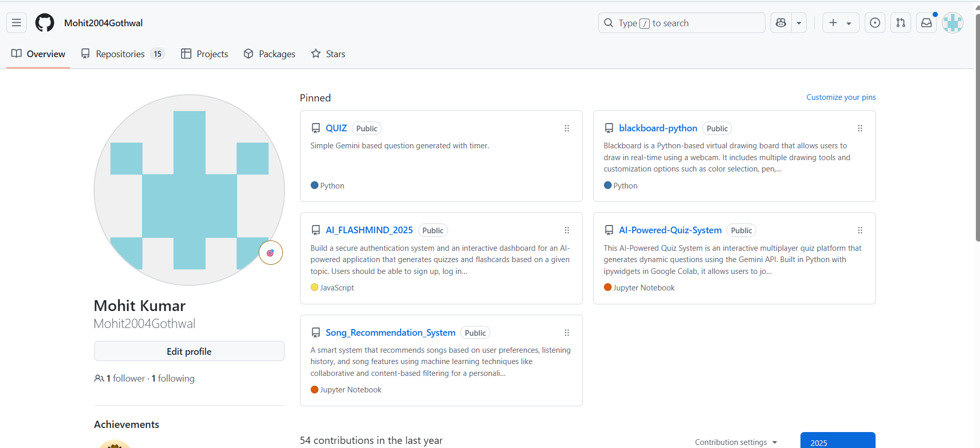Open the Issues icon in header
Viewport: 980px width, 448px height.
point(875,23)
